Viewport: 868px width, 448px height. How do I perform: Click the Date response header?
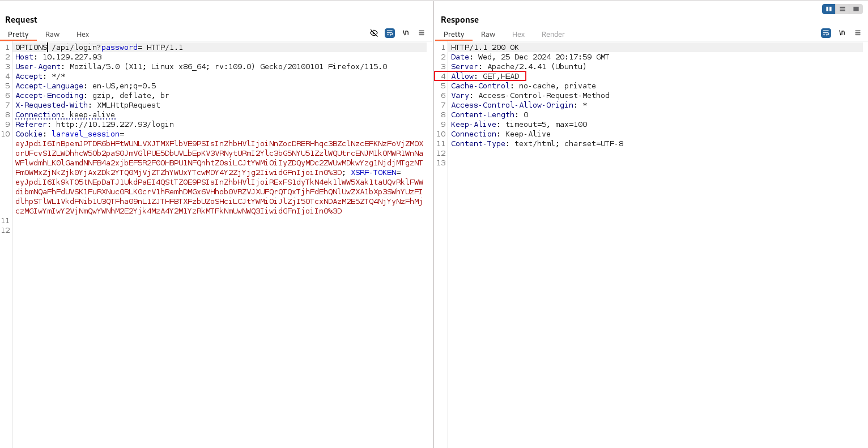[x=530, y=57]
